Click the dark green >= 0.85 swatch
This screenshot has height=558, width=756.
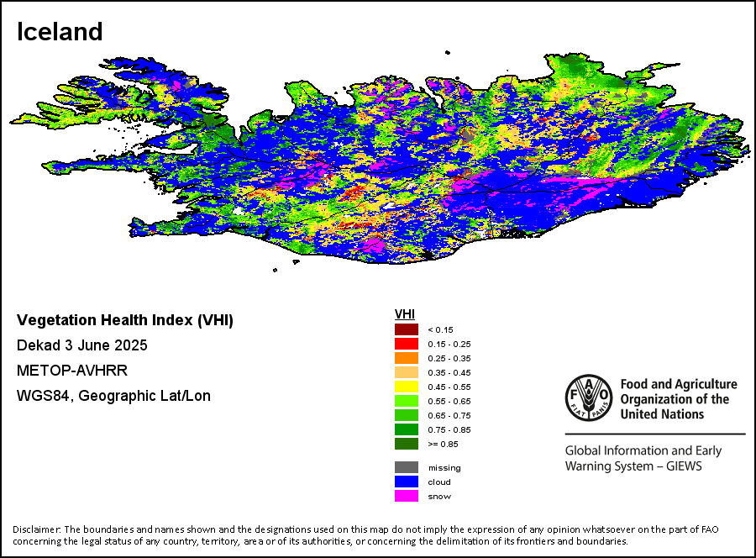point(407,444)
